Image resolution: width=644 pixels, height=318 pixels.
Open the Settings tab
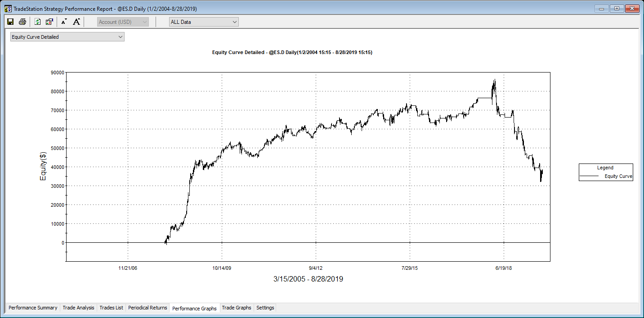pyautogui.click(x=265, y=308)
